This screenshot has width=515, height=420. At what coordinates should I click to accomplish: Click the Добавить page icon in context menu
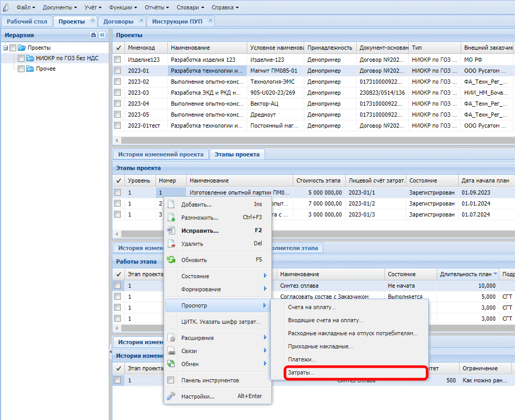[171, 205]
